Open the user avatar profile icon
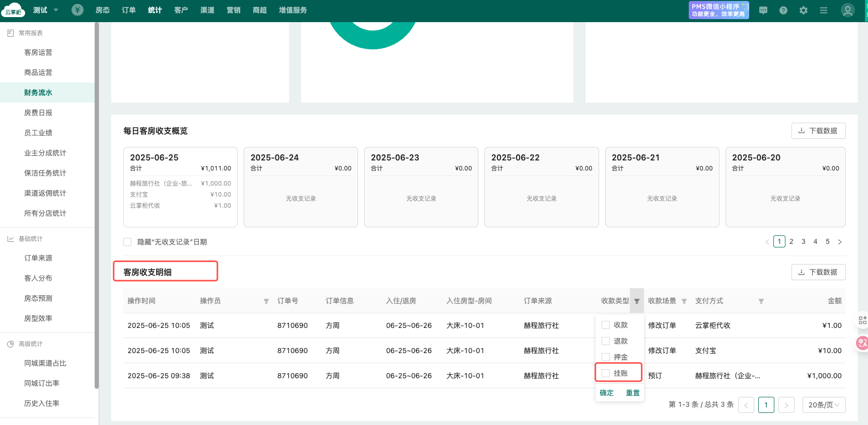The width and height of the screenshot is (868, 425). coord(848,10)
